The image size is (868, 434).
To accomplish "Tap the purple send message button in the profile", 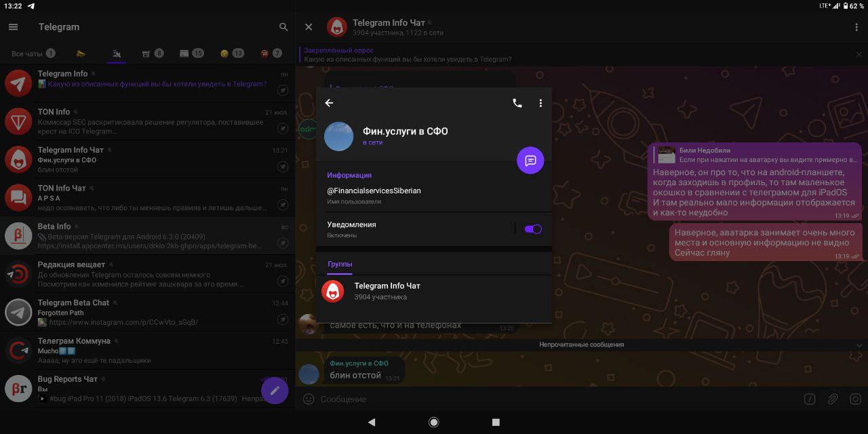I will click(x=530, y=161).
